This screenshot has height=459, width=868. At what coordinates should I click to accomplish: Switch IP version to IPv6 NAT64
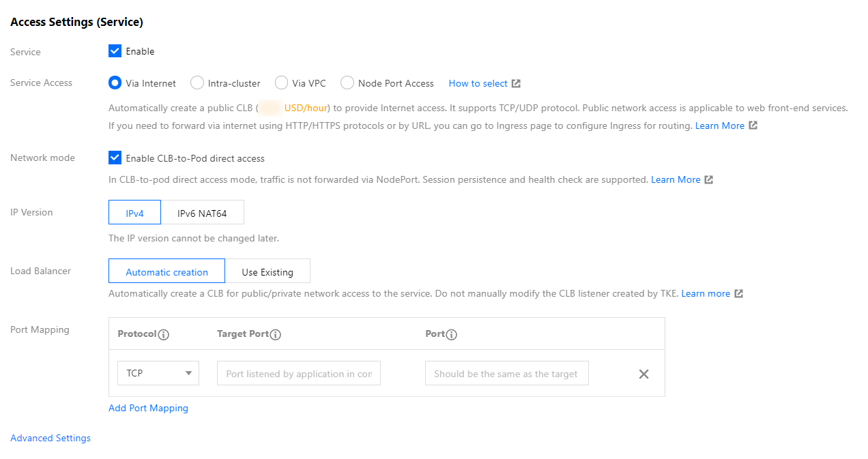[x=202, y=213]
